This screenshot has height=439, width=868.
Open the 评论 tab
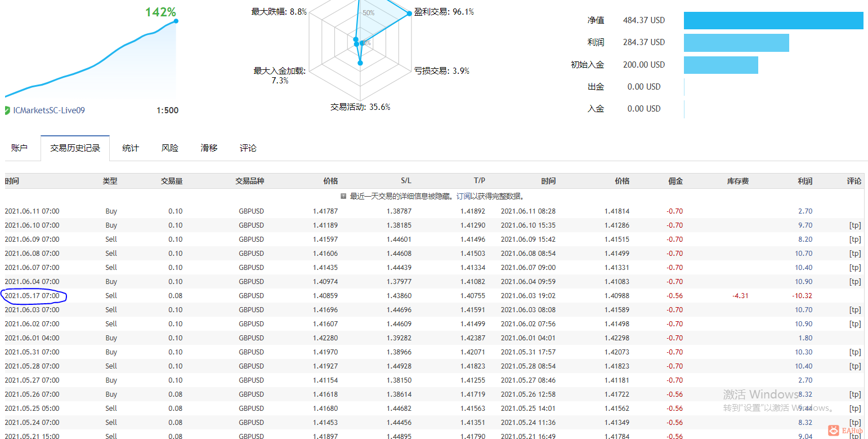[248, 148]
